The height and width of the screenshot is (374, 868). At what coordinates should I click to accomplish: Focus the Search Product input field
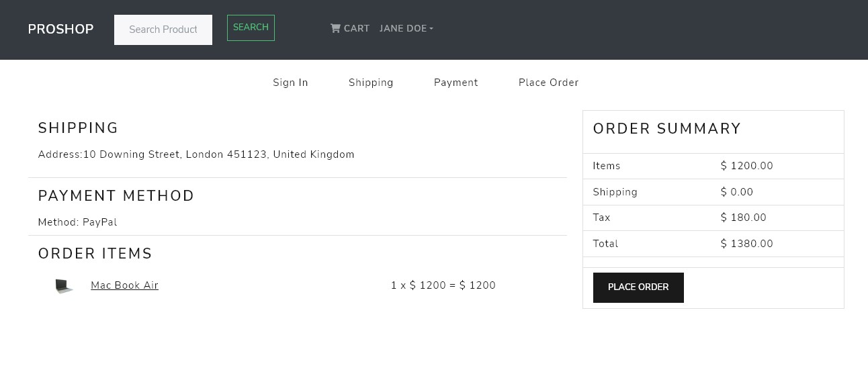pyautogui.click(x=163, y=30)
